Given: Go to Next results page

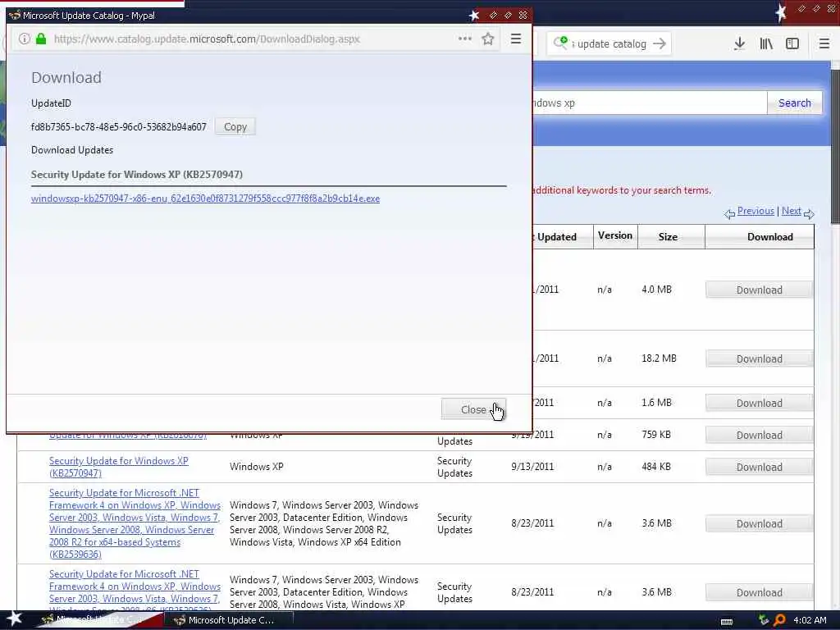Looking at the screenshot, I should pyautogui.click(x=792, y=211).
